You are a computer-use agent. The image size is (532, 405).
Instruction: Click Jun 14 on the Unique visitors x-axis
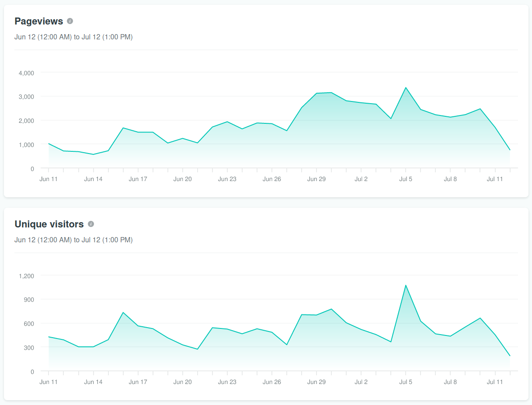pos(93,382)
